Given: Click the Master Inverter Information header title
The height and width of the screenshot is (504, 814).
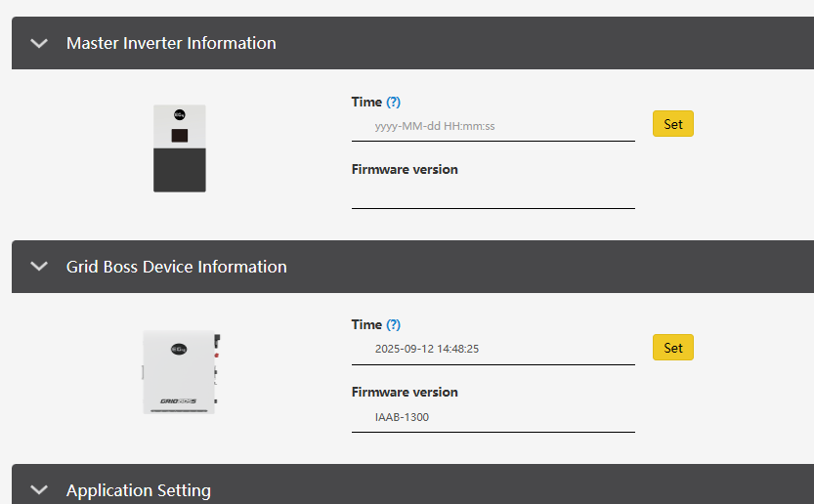Looking at the screenshot, I should click(171, 43).
